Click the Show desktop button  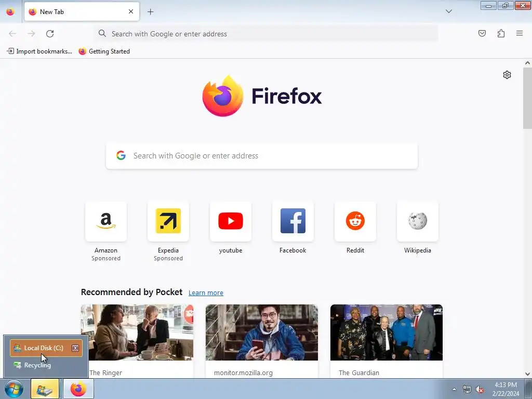click(528, 389)
